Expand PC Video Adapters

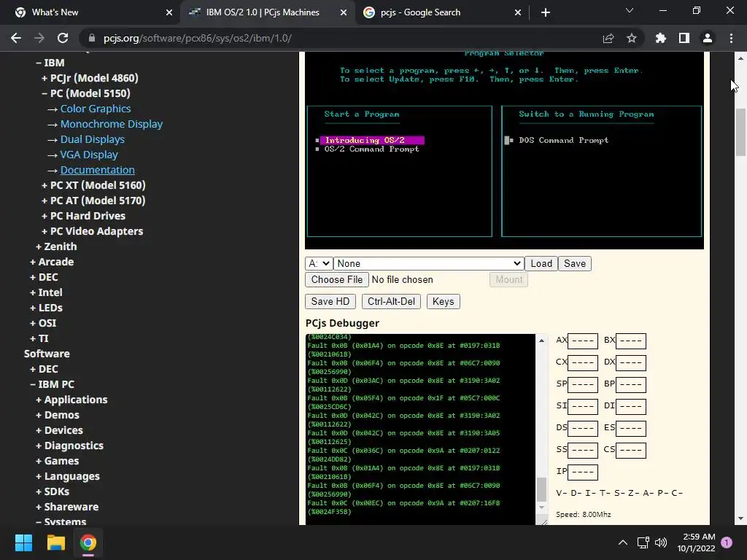coord(93,231)
